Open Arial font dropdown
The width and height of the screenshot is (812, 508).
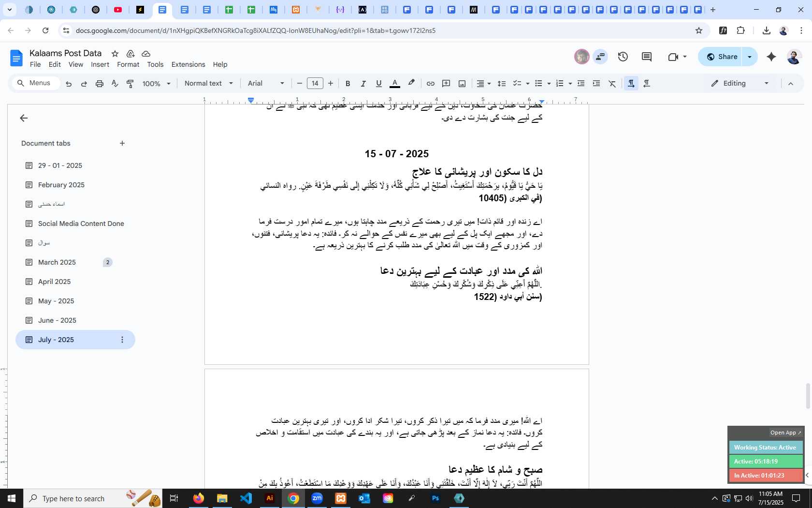coord(266,84)
